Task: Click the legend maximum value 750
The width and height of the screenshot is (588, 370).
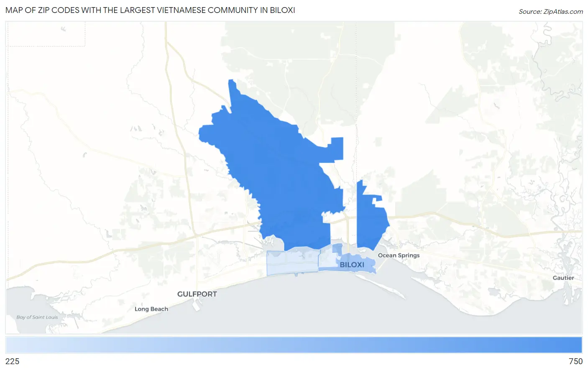Action: click(x=575, y=362)
